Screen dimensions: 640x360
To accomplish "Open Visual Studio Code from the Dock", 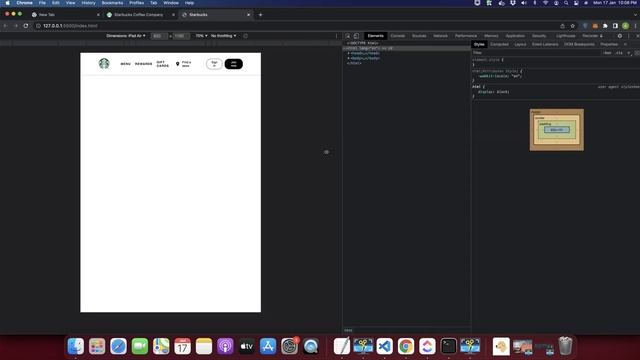I will [384, 346].
